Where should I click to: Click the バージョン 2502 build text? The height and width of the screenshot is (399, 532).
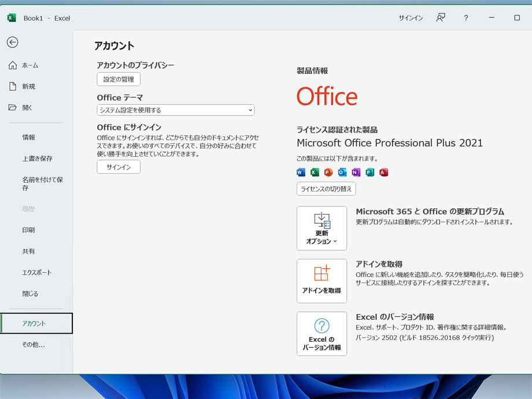click(425, 338)
